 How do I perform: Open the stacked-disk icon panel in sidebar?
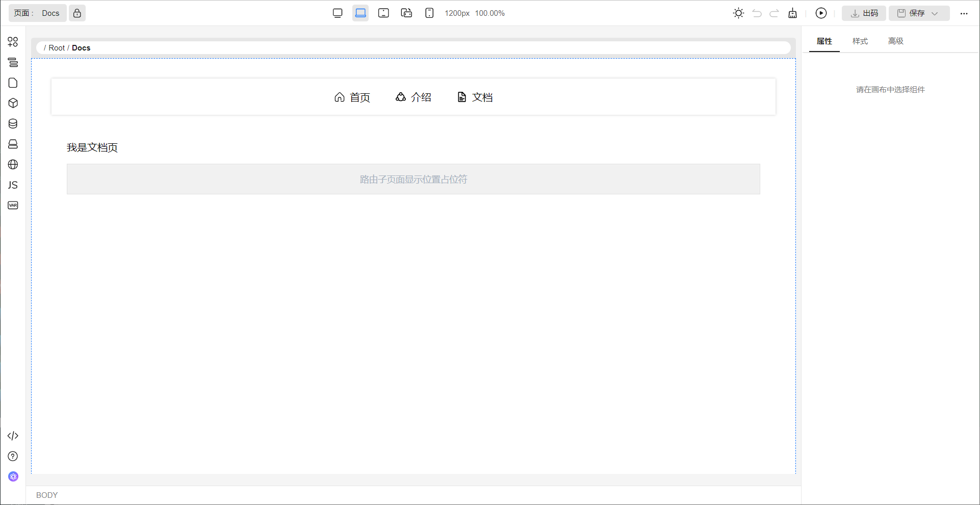point(13,144)
